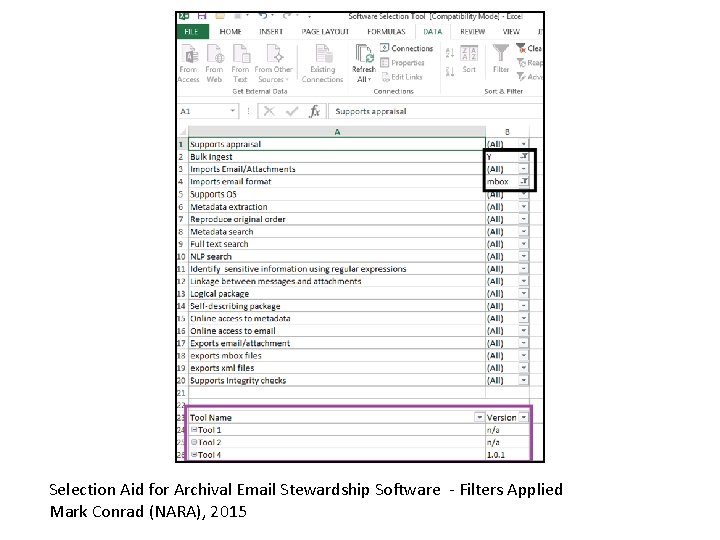Viewport: 720px width, 540px height.
Task: Switch to the FORMULAS tab
Action: tap(386, 32)
